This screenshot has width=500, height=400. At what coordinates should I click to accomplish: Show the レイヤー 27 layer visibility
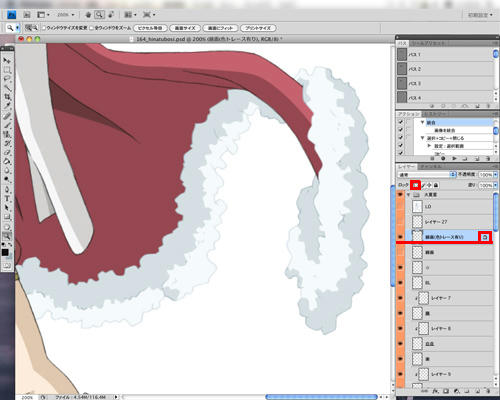[400, 222]
